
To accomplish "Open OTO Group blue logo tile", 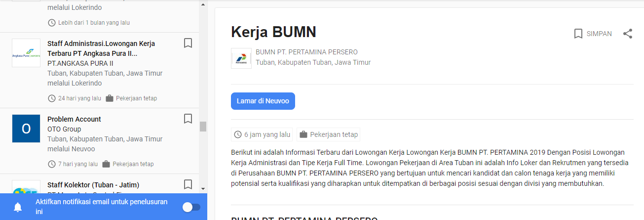I will (26, 129).
